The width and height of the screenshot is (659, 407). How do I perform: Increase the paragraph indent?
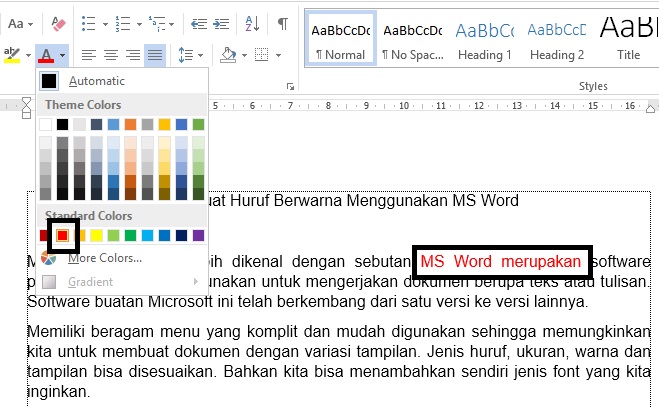point(221,24)
